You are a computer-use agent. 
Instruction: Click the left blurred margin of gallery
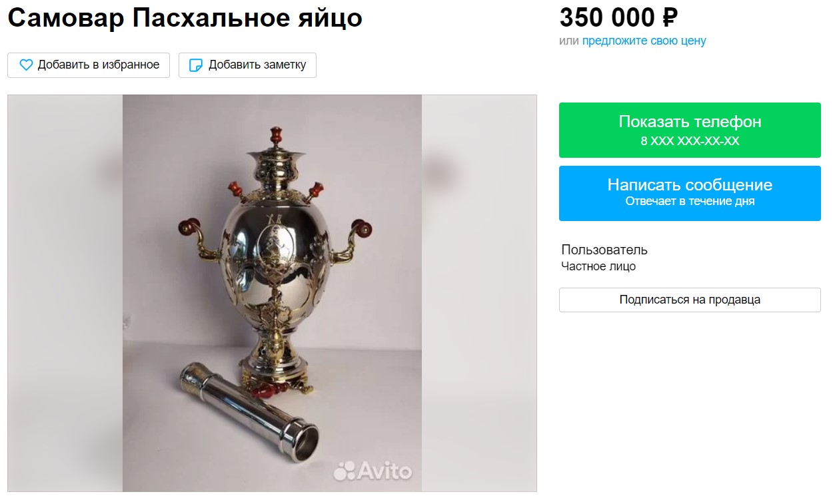pos(65,293)
